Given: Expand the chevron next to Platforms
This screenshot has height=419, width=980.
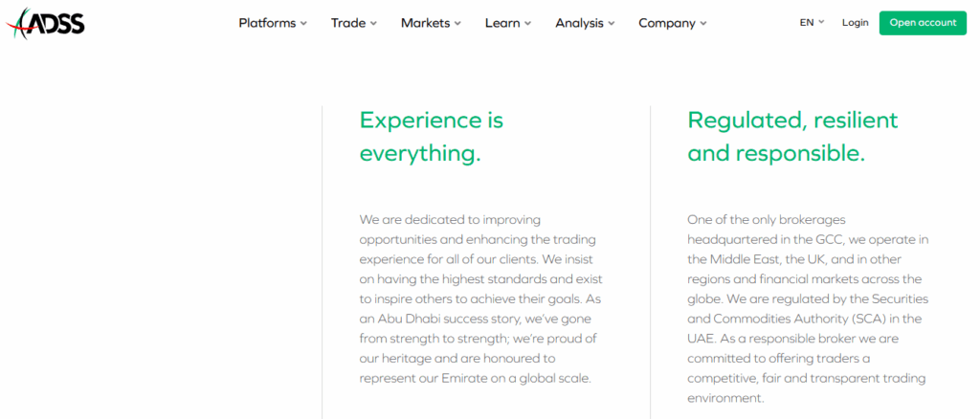Looking at the screenshot, I should [303, 24].
